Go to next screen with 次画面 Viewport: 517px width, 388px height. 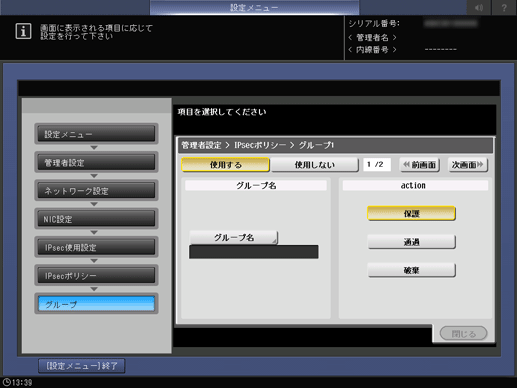(x=468, y=165)
